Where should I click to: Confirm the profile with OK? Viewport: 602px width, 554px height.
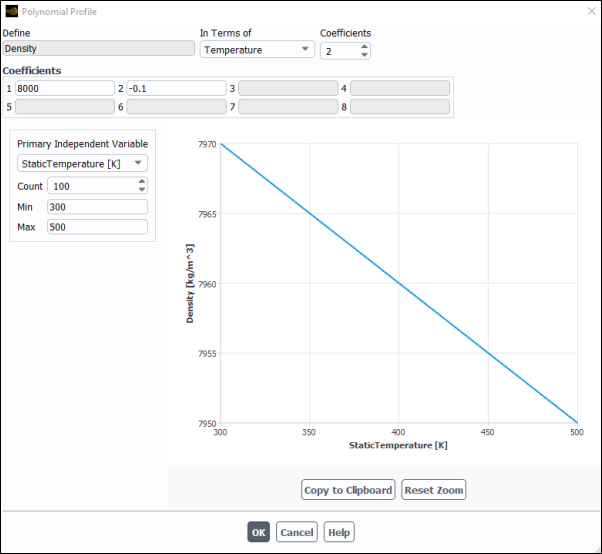point(259,532)
